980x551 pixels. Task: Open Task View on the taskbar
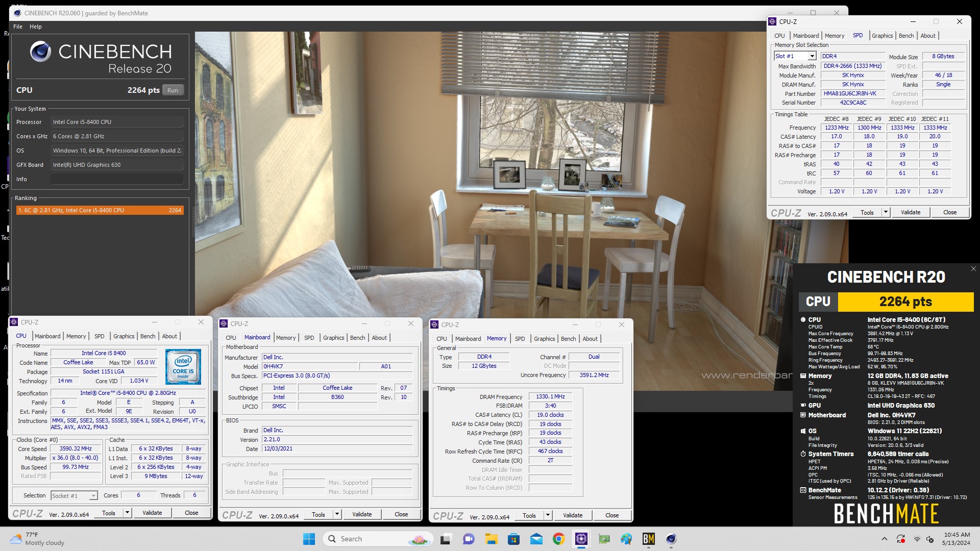(x=446, y=539)
